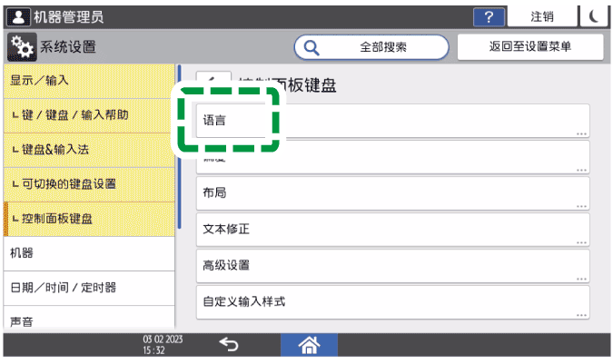Select 键/键盘/输入帮助 sidebar item

click(89, 115)
